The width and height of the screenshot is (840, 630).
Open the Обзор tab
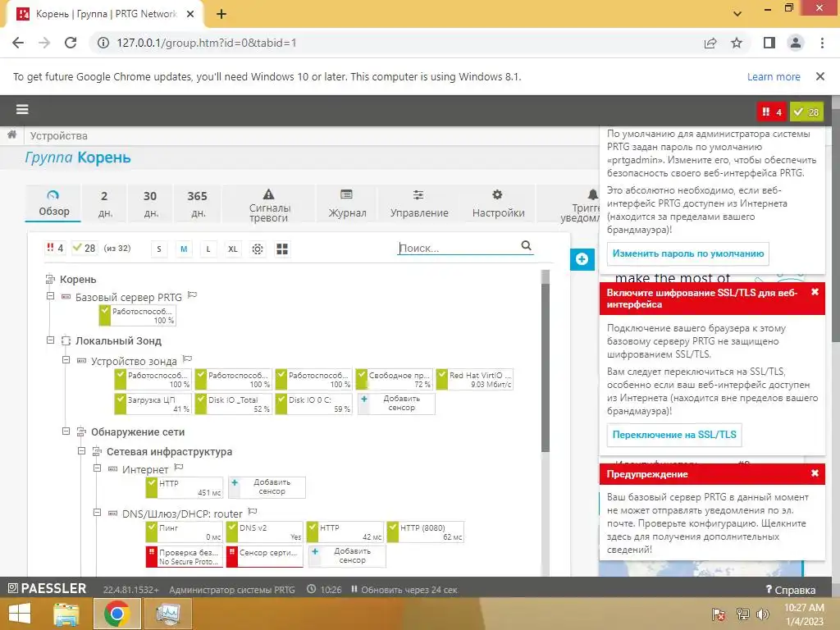[x=53, y=203]
